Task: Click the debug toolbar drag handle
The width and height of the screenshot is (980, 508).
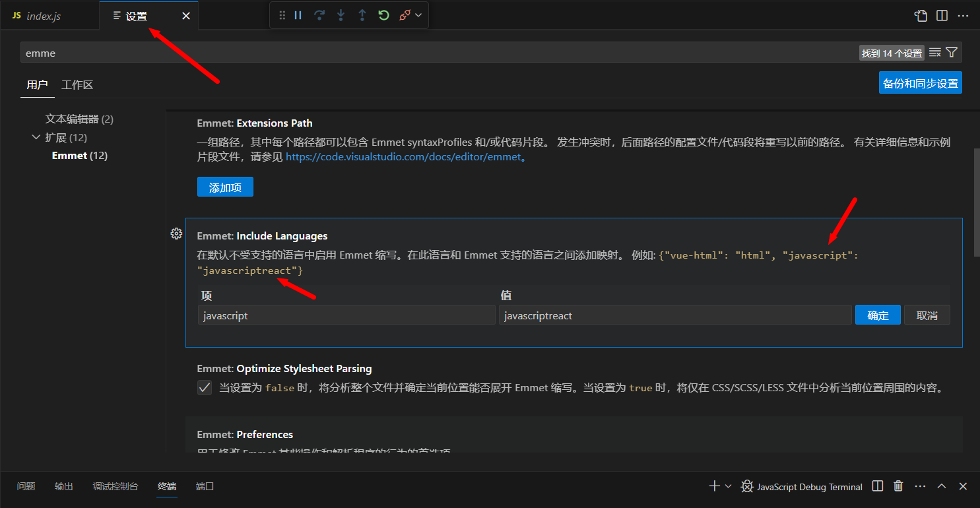Action: click(282, 15)
